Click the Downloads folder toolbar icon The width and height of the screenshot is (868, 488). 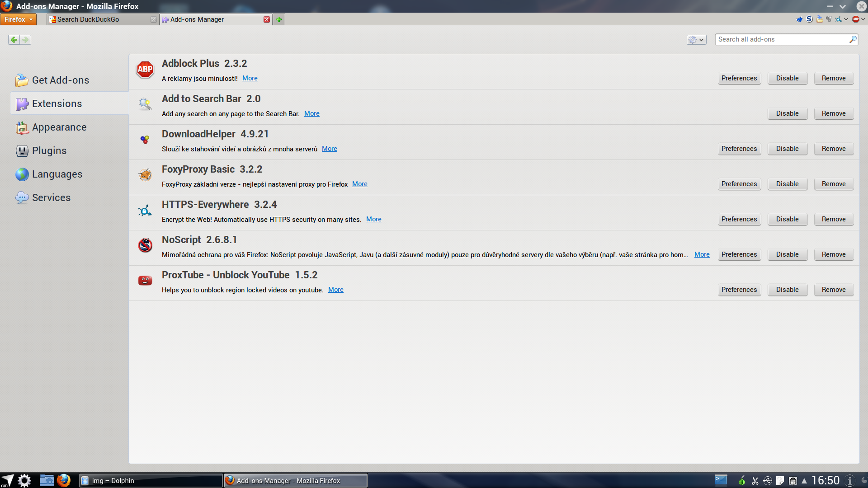click(x=819, y=19)
